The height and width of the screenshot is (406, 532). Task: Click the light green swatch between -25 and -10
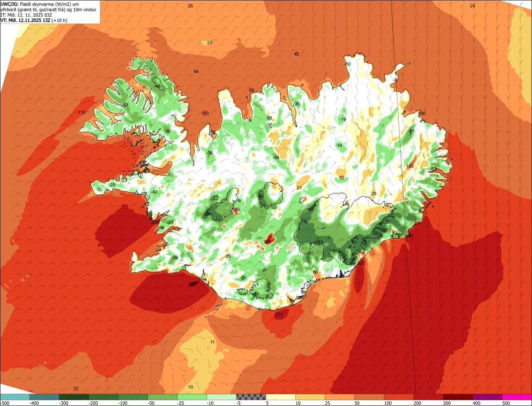[x=192, y=397]
